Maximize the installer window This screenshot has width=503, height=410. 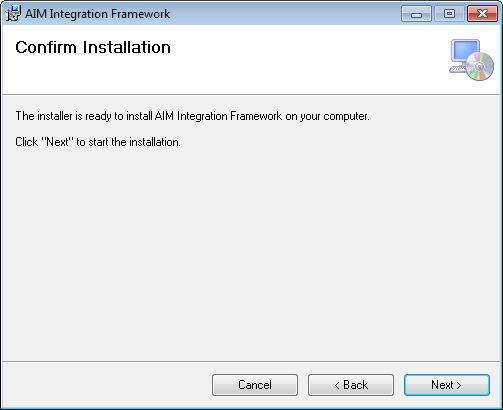tap(449, 14)
